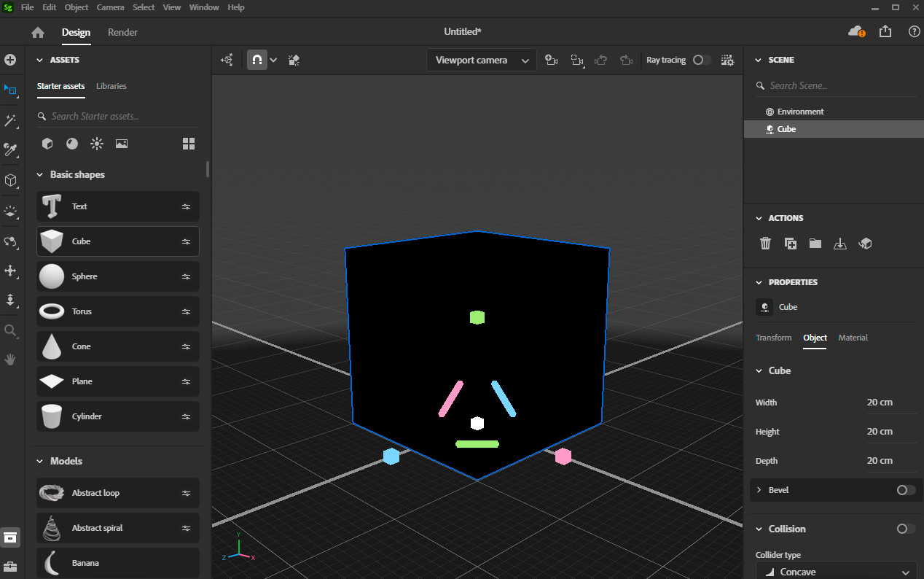Click the Share button in the title bar
The height and width of the screenshot is (579, 924).
(885, 31)
